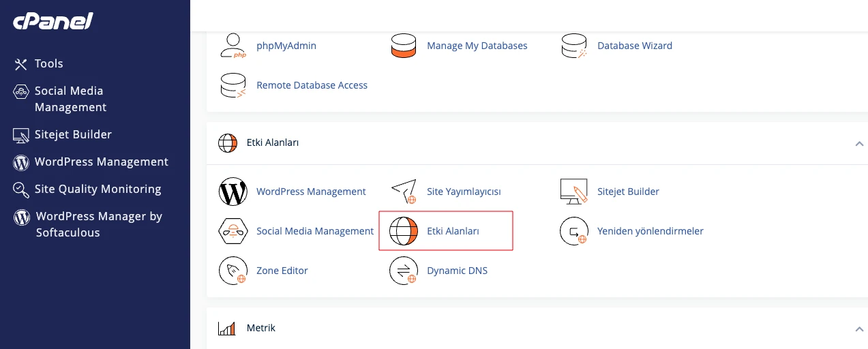
Task: Click the Database Wizard icon
Action: pos(574,46)
